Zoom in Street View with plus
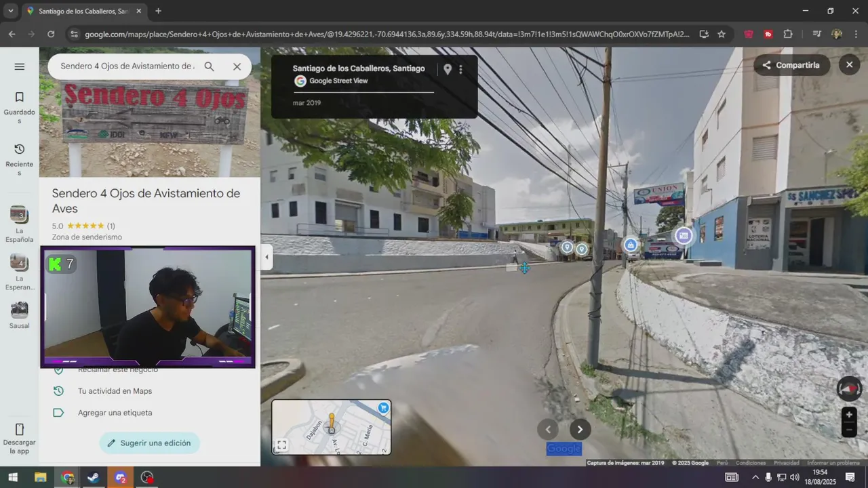The image size is (868, 488). (849, 415)
